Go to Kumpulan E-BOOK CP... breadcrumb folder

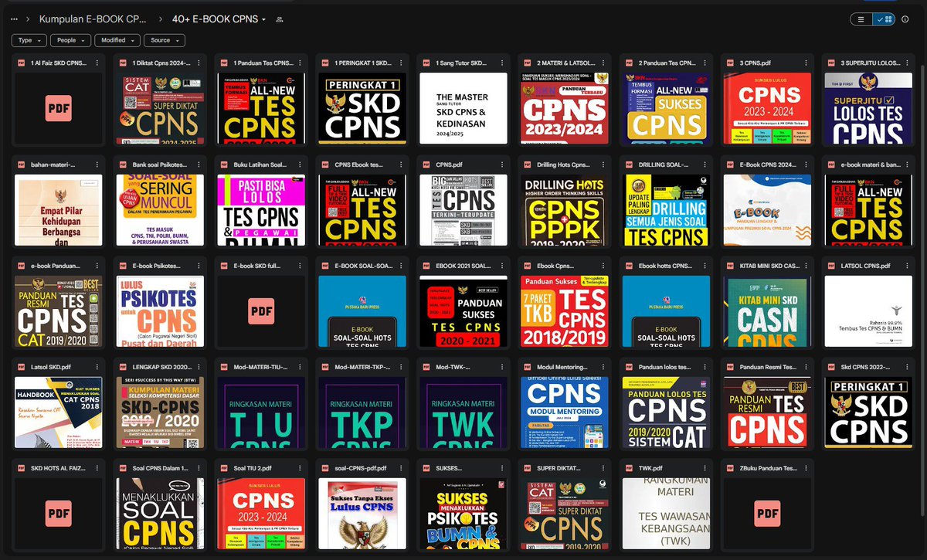[x=92, y=19]
